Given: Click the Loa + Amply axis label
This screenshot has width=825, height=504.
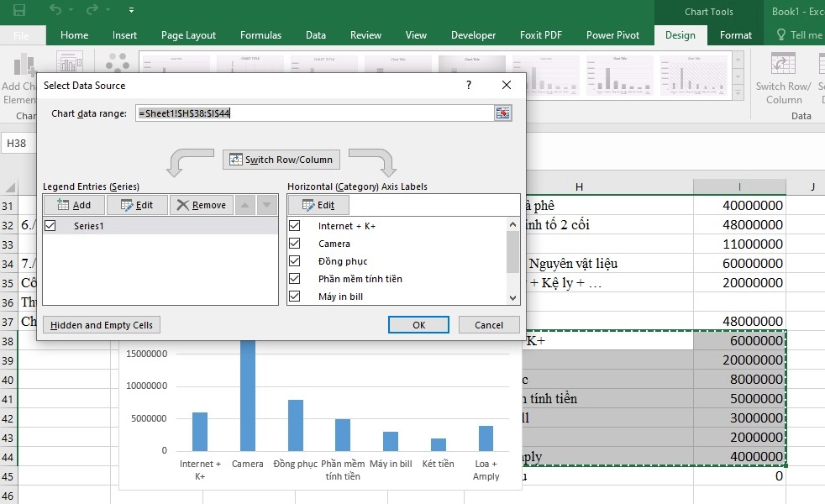Looking at the screenshot, I should (486, 470).
